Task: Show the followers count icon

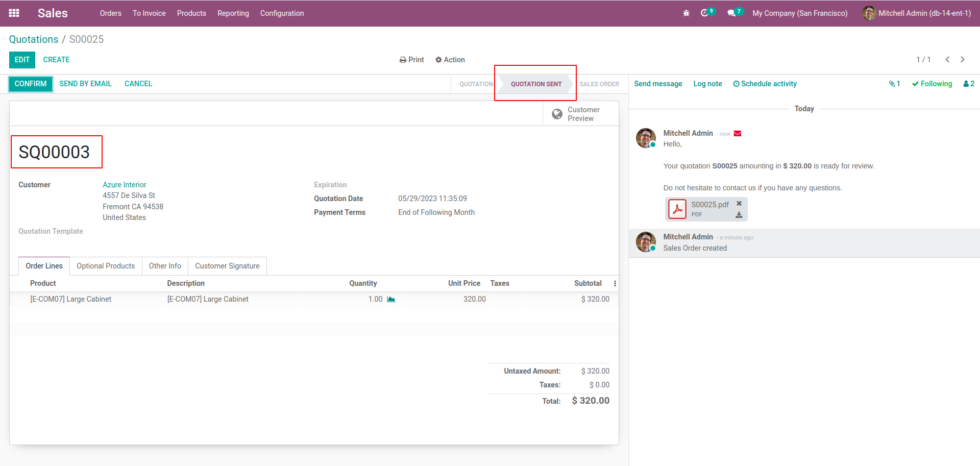Action: 969,84
